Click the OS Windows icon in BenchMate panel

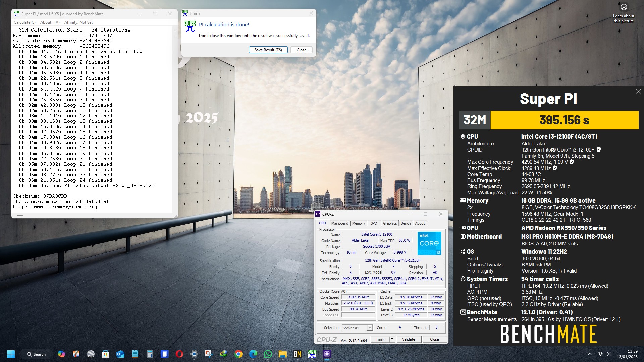click(463, 252)
